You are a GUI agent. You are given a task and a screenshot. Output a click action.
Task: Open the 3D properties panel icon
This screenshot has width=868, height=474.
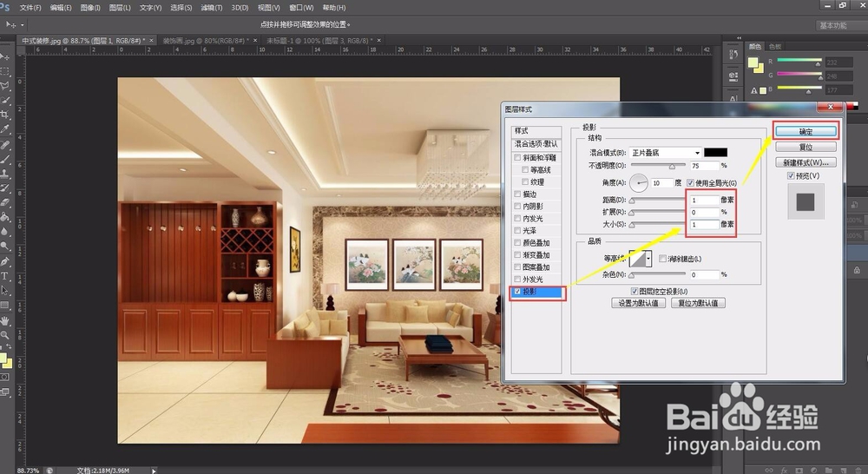pos(733,76)
